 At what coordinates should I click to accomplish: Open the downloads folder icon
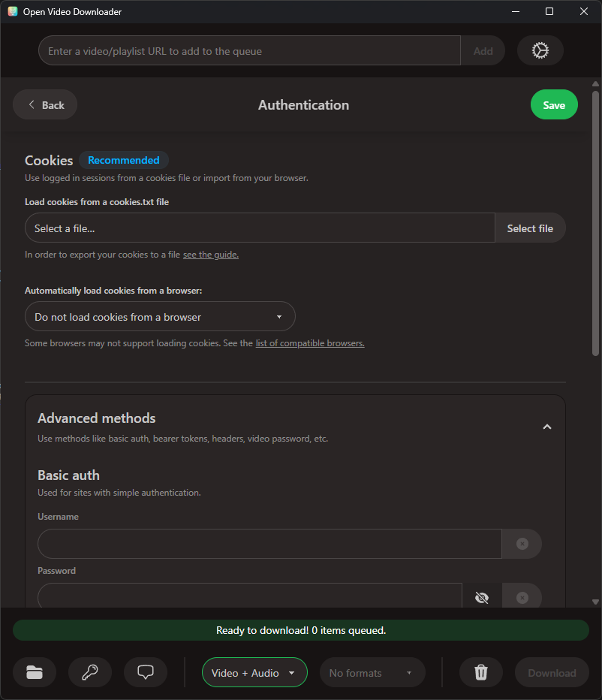point(35,672)
